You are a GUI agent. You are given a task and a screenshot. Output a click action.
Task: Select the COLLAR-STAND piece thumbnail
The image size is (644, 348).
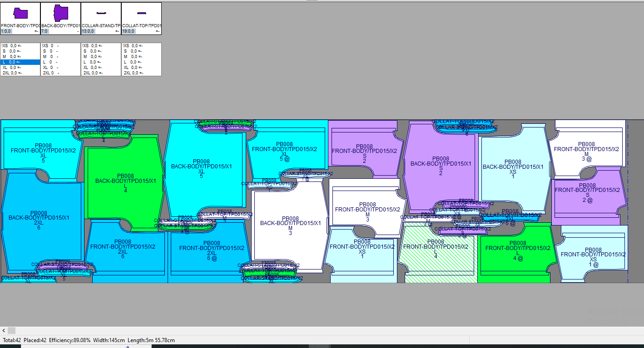coord(101,14)
